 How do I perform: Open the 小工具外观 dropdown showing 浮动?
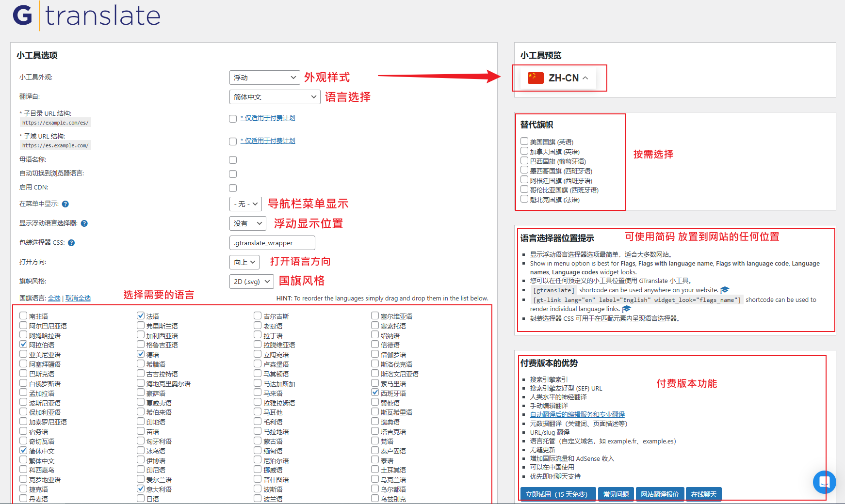[x=264, y=78]
